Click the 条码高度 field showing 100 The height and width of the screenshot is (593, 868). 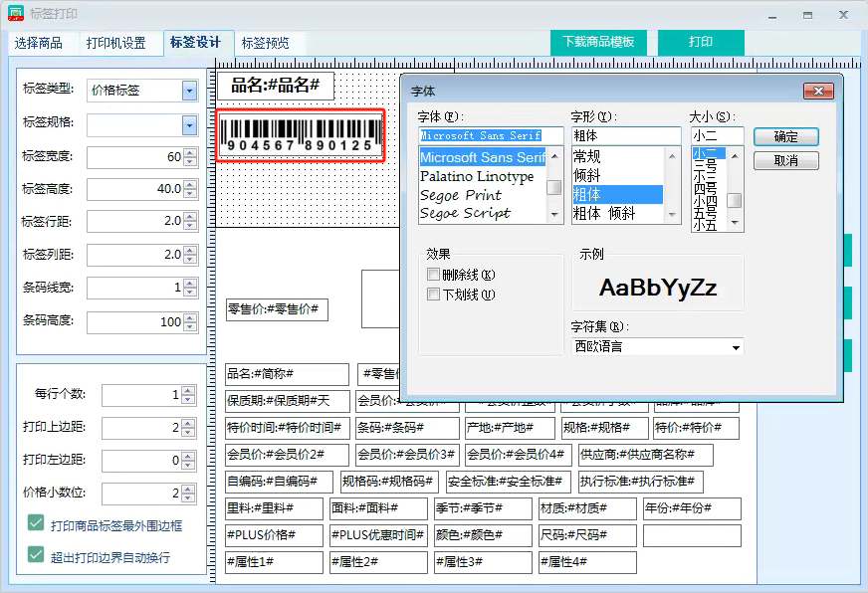click(135, 322)
